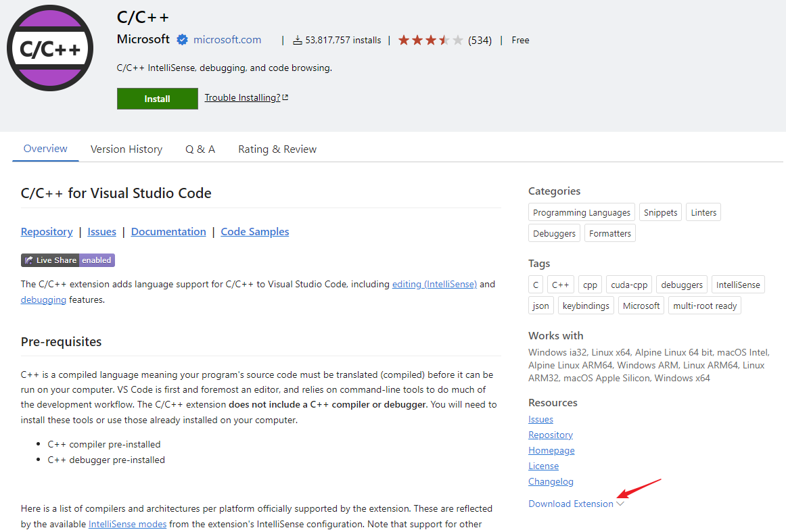Click the green Install button
The width and height of the screenshot is (786, 532).
pyautogui.click(x=158, y=99)
